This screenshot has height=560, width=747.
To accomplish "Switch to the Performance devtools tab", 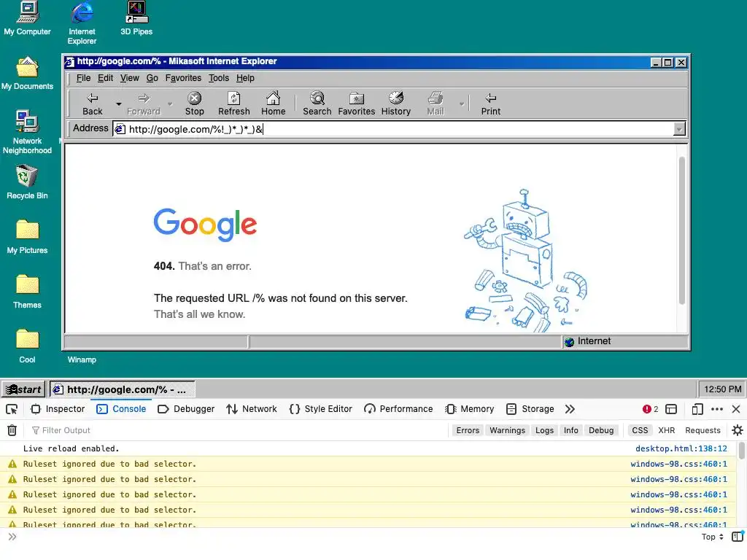I will pyautogui.click(x=399, y=409).
